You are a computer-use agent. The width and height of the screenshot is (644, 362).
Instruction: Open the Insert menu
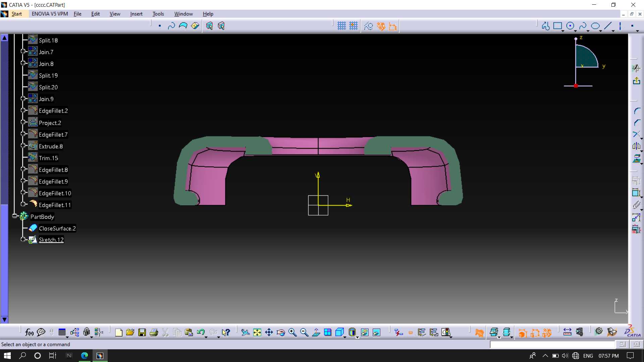click(x=136, y=14)
